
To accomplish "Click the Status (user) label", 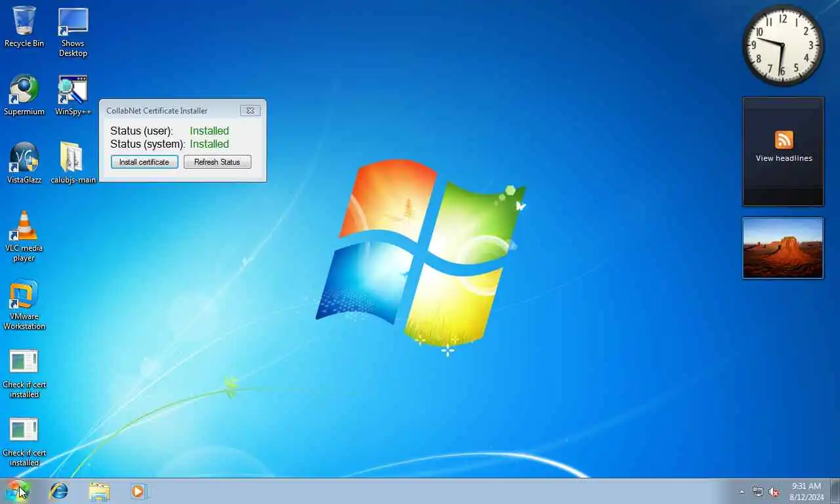I will tap(142, 131).
